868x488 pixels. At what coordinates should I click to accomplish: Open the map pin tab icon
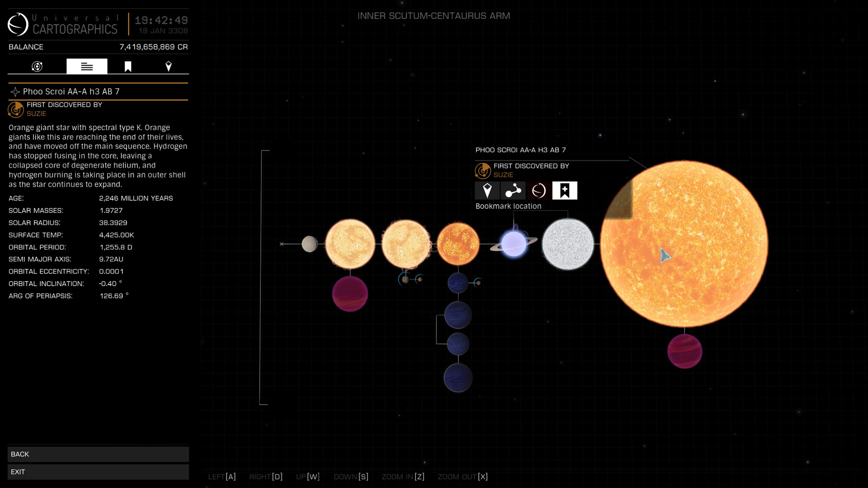pos(168,66)
